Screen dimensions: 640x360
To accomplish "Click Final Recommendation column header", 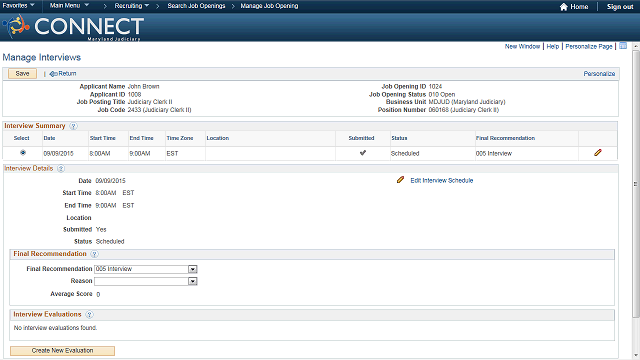I will pos(505,138).
